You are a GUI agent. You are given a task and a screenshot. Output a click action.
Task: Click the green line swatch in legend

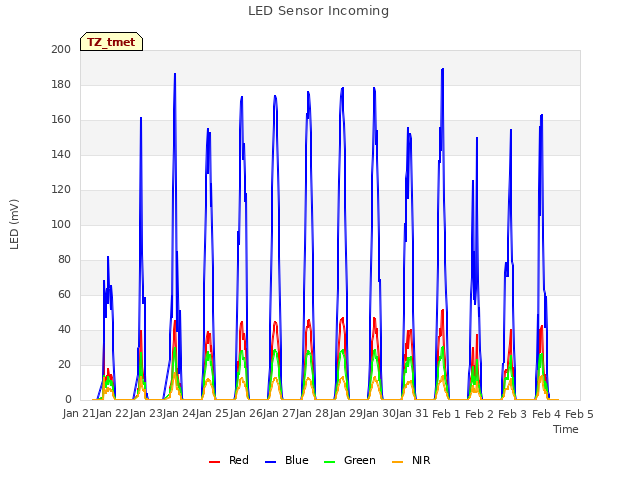(x=329, y=462)
